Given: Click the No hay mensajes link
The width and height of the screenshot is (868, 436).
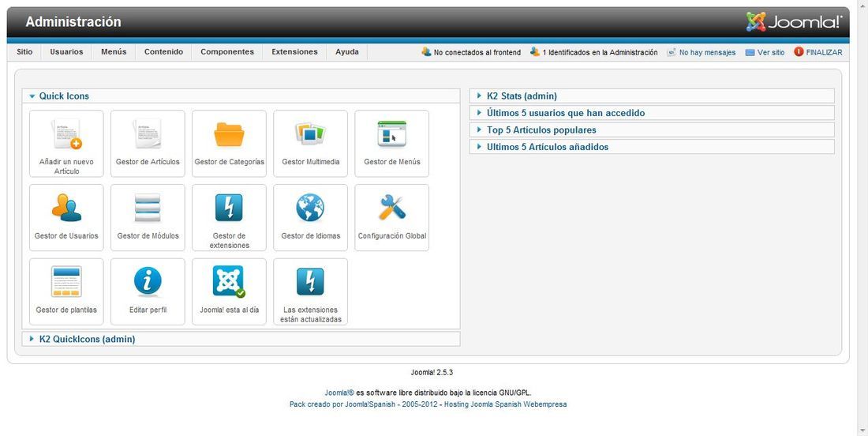Looking at the screenshot, I should point(708,53).
